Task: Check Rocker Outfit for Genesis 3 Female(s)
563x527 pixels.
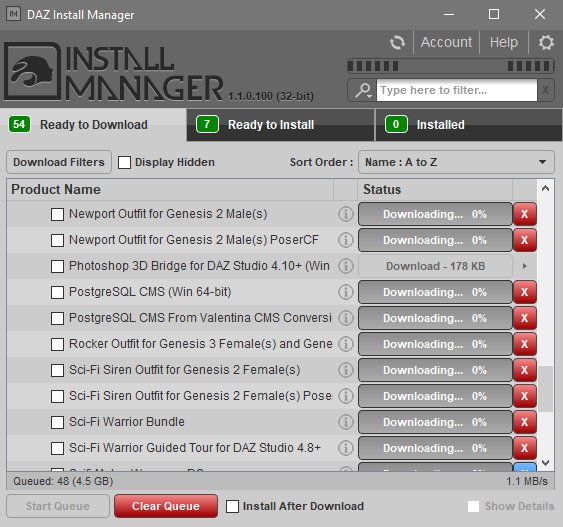Action: pyautogui.click(x=57, y=344)
